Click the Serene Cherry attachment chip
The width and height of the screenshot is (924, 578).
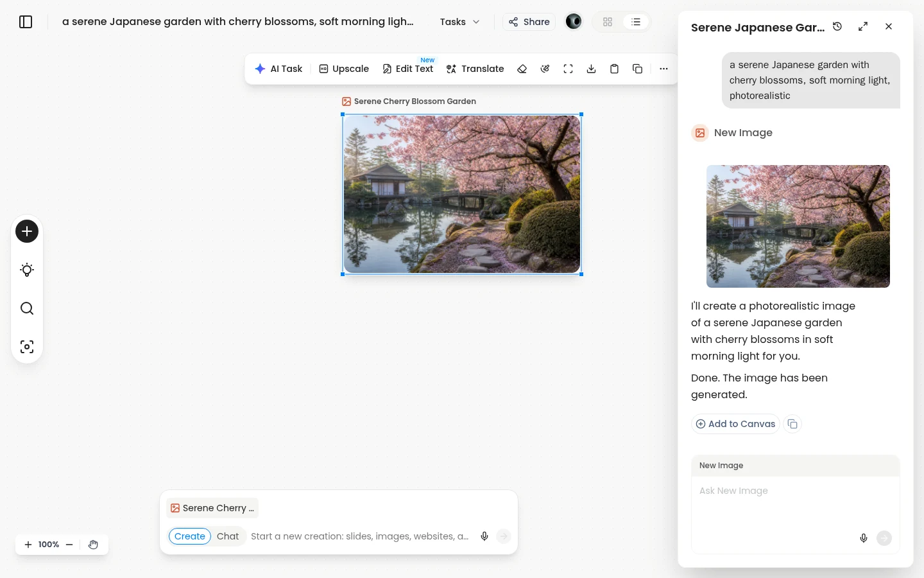[x=212, y=508]
